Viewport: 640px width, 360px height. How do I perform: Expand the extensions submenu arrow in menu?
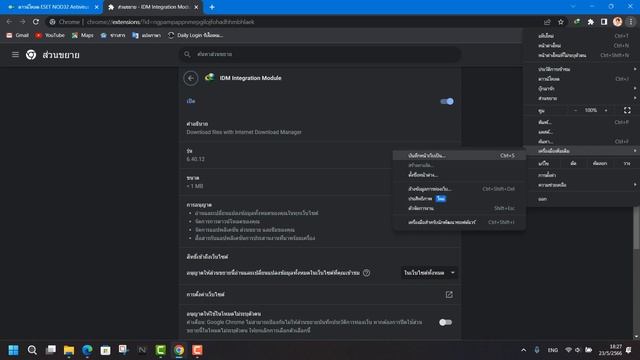pos(635,98)
